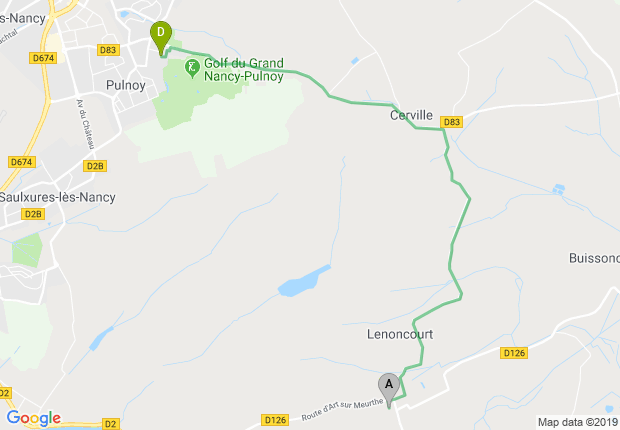
Task: Click the large blue lake
Action: tap(304, 281)
